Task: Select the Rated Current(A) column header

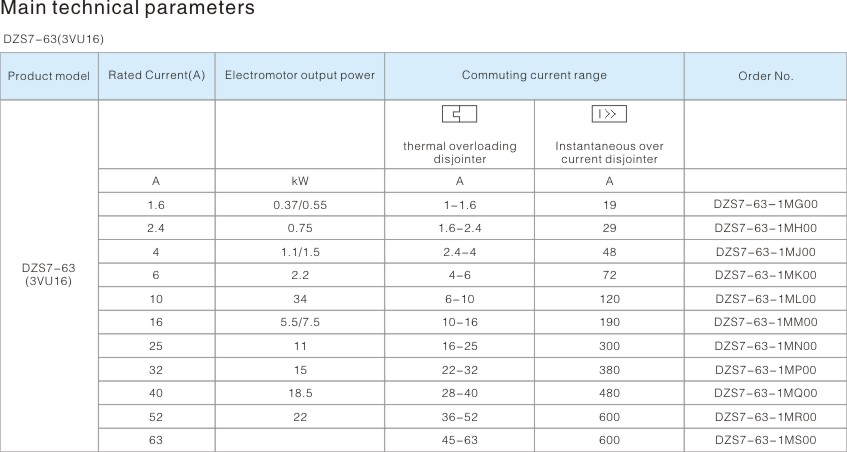Action: pyautogui.click(x=157, y=76)
